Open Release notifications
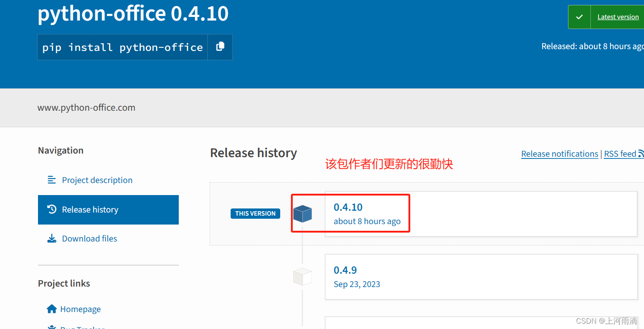 tap(560, 154)
